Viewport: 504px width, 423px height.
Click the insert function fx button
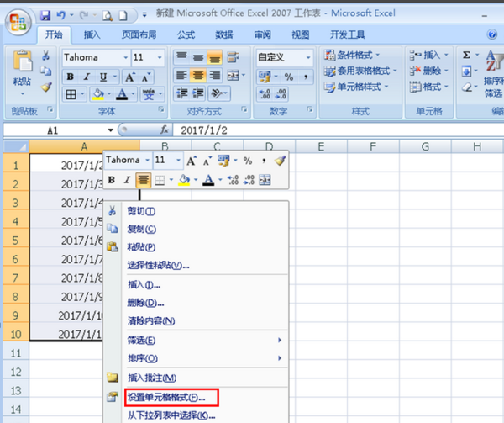[165, 130]
